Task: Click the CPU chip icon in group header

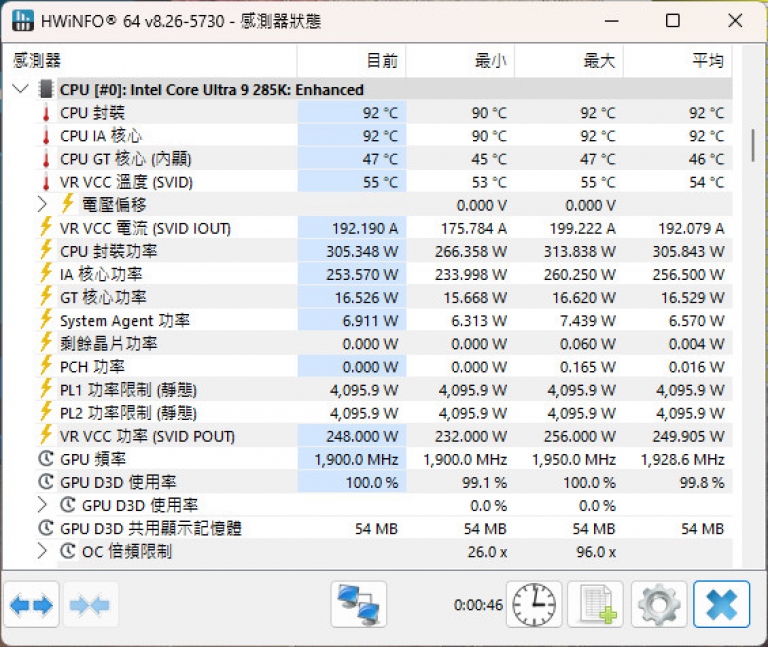Action: click(46, 89)
